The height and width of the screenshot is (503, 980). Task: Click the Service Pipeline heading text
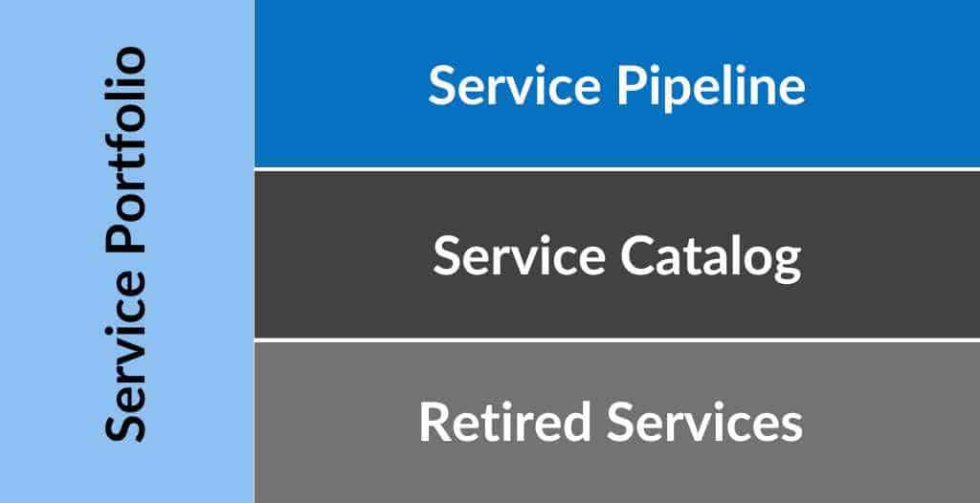click(617, 86)
